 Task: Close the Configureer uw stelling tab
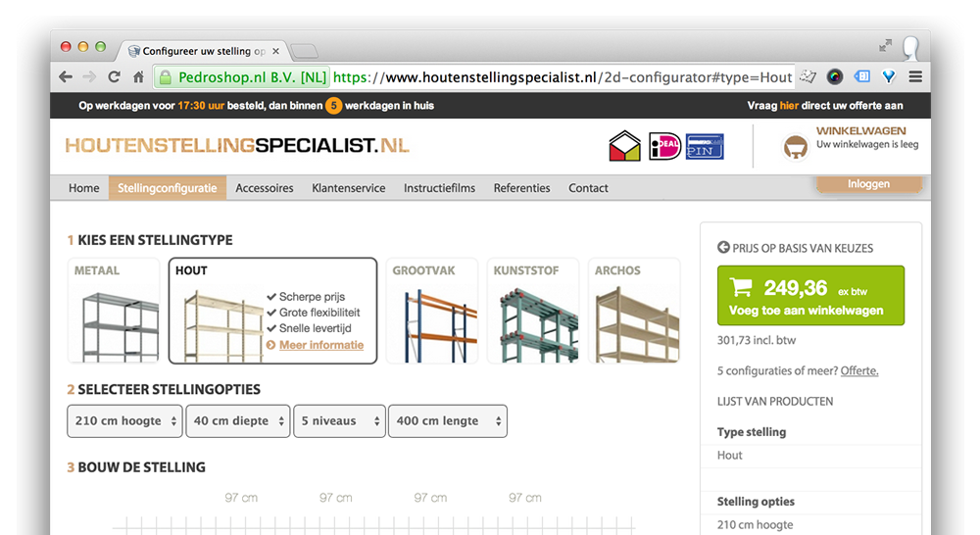click(275, 51)
